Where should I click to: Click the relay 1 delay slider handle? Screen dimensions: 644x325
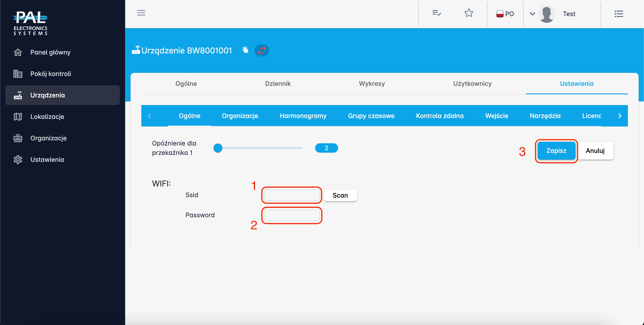pos(218,148)
